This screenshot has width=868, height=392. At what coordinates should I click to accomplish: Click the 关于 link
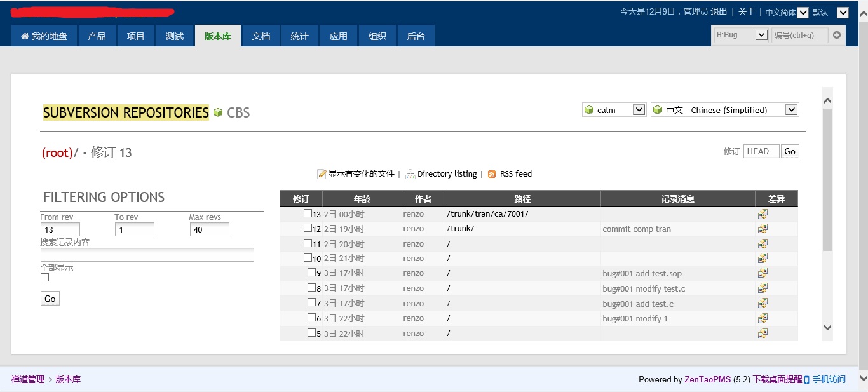coord(747,11)
